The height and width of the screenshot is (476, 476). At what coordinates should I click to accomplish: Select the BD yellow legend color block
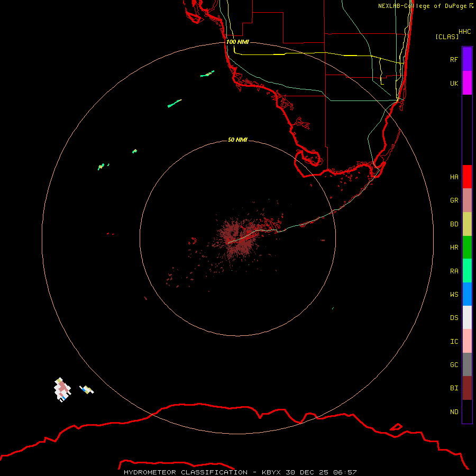point(467,224)
